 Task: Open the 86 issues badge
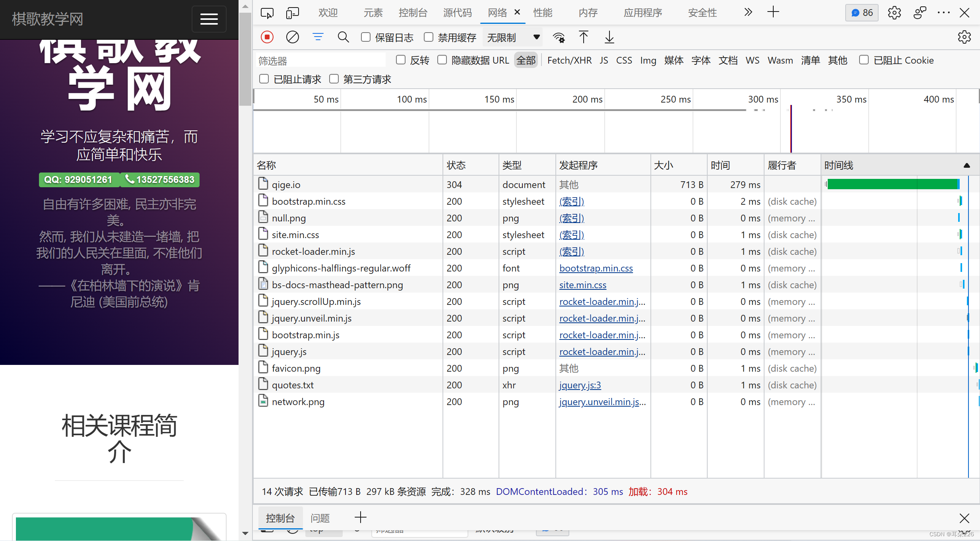point(862,13)
